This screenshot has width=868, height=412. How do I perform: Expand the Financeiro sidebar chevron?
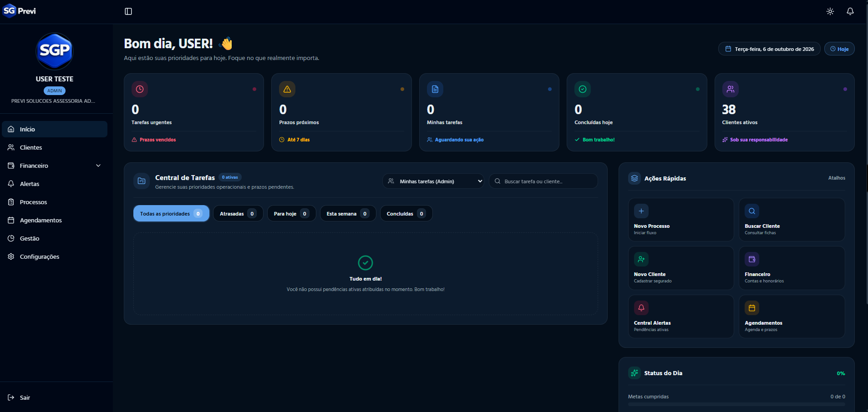pyautogui.click(x=98, y=166)
